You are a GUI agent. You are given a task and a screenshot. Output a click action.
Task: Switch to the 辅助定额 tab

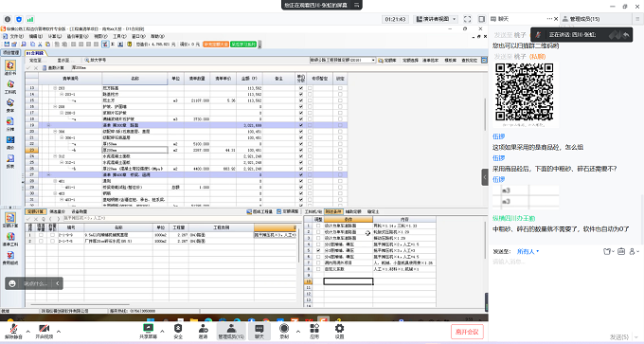coord(353,211)
